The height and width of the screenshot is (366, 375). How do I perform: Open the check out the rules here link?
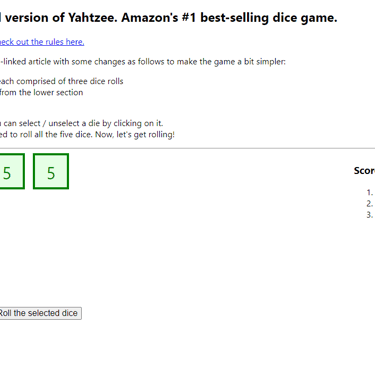point(42,42)
